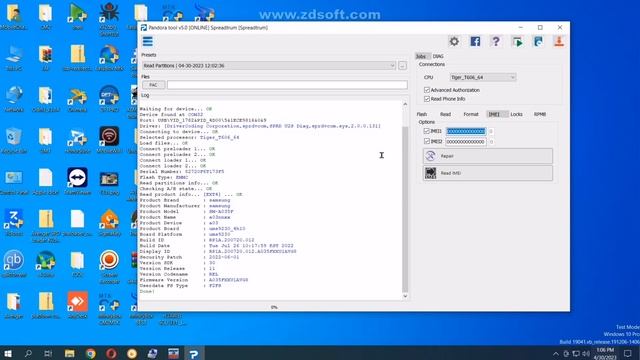Click the progress bar at window bottom

click(x=273, y=307)
